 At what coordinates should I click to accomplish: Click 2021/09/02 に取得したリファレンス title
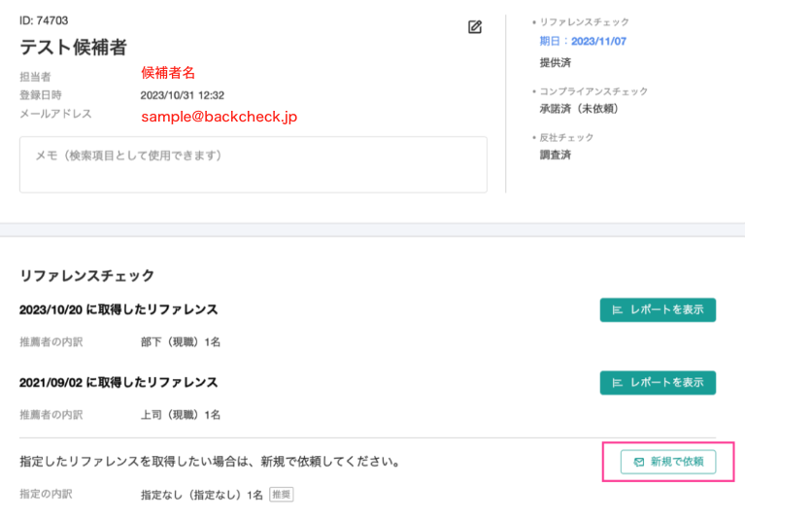118,382
